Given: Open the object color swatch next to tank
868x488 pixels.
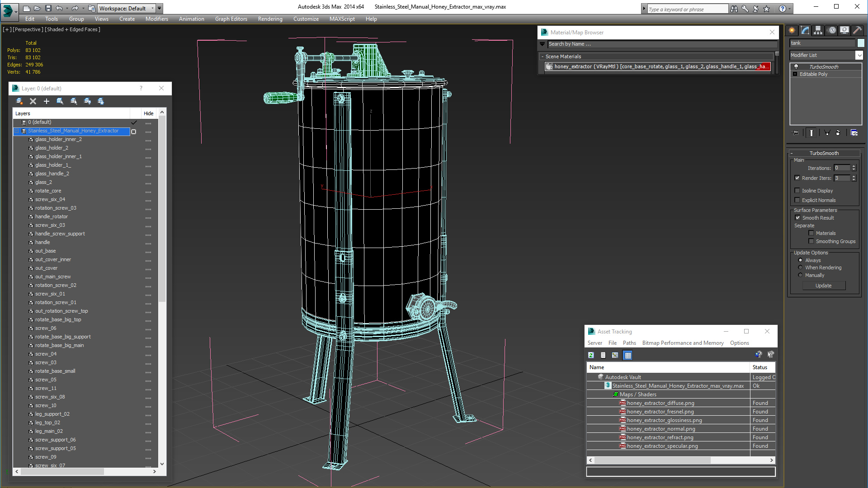Looking at the screenshot, I should (x=861, y=43).
